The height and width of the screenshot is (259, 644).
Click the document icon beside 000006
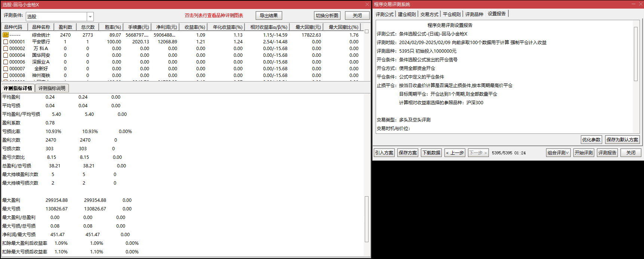click(6, 62)
